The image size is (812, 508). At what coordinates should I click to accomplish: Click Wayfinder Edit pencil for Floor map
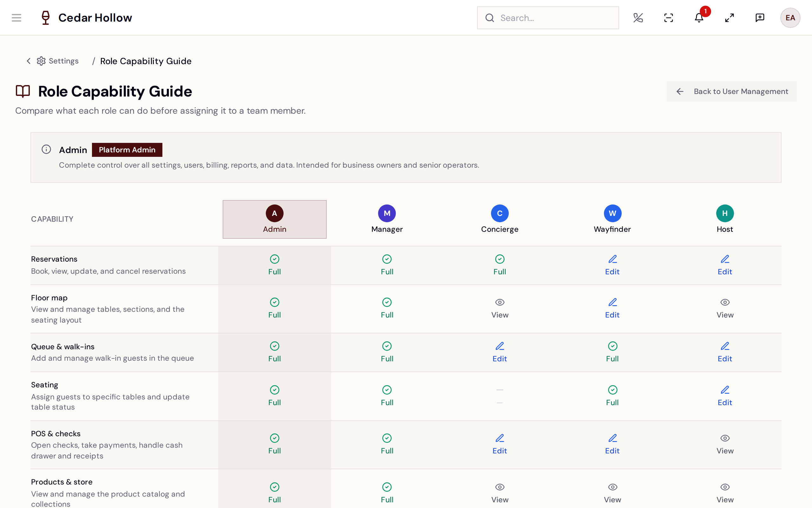(612, 302)
